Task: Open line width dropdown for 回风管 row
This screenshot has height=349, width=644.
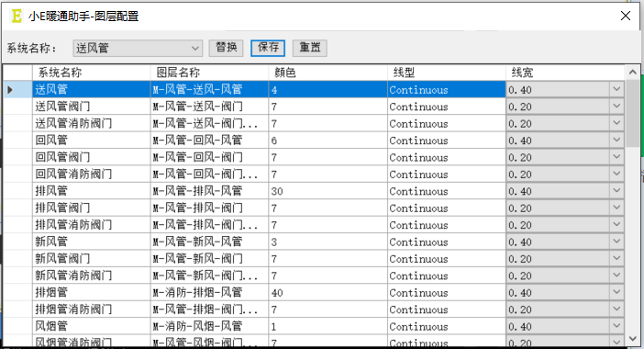Action: 616,141
